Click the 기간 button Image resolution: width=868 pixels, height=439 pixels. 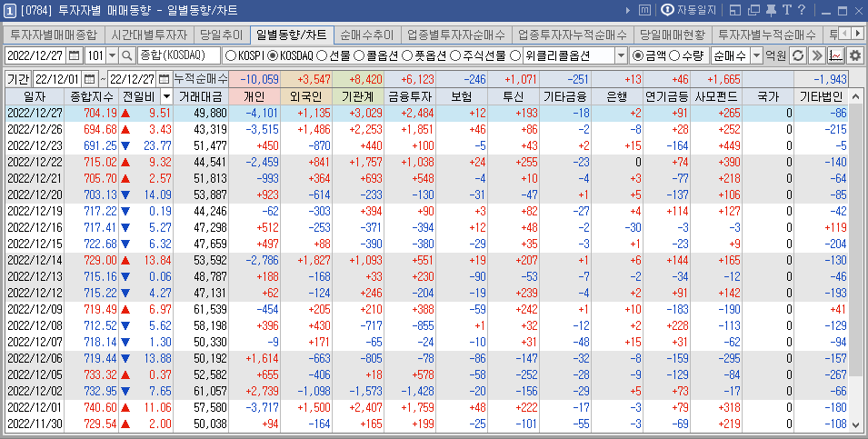coord(17,78)
